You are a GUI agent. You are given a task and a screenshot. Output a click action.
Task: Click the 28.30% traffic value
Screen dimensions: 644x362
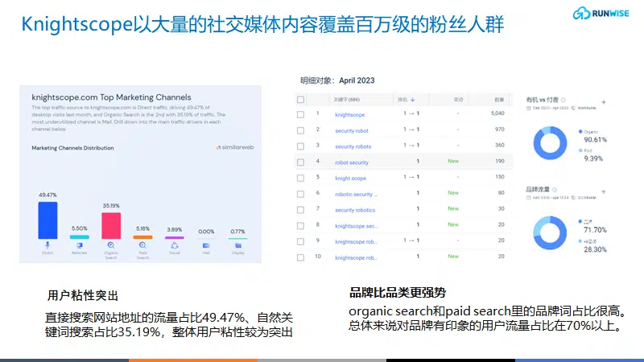(x=595, y=249)
